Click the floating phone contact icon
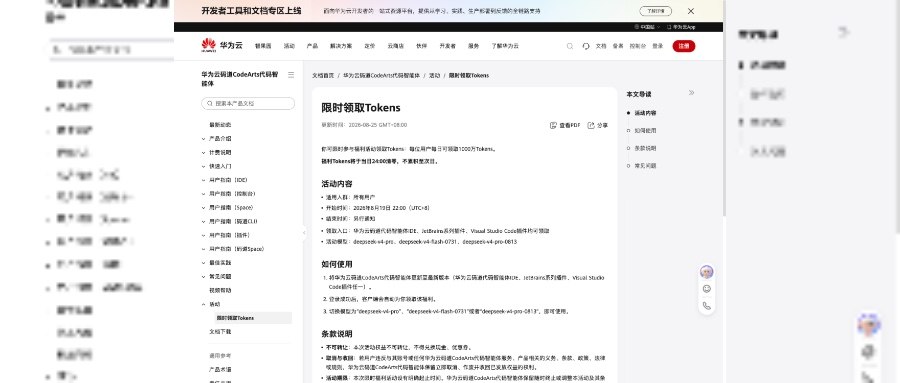This screenshot has height=383, width=900. point(707,306)
